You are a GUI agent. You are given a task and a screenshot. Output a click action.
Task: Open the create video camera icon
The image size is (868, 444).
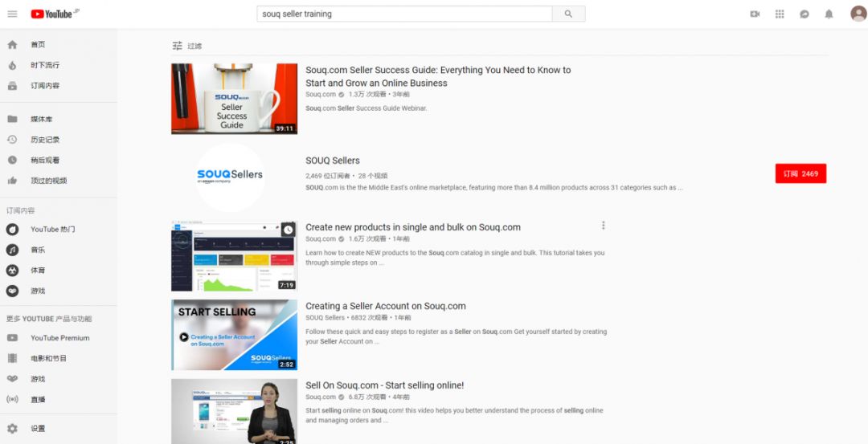(x=755, y=14)
